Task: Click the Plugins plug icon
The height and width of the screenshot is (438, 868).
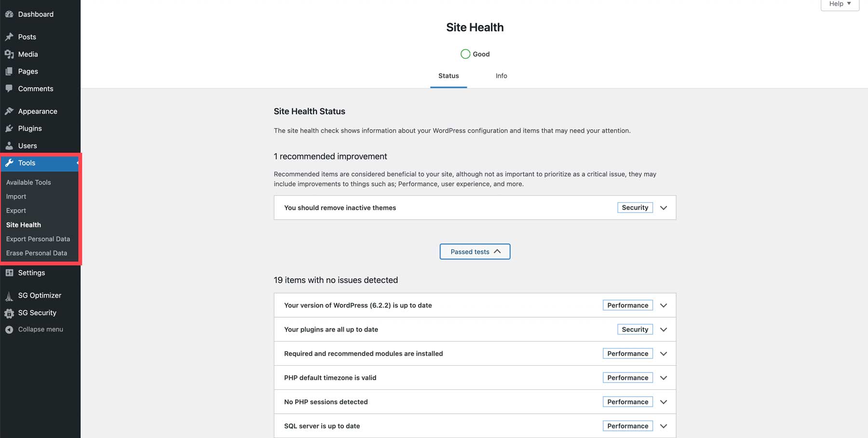Action: coord(9,129)
